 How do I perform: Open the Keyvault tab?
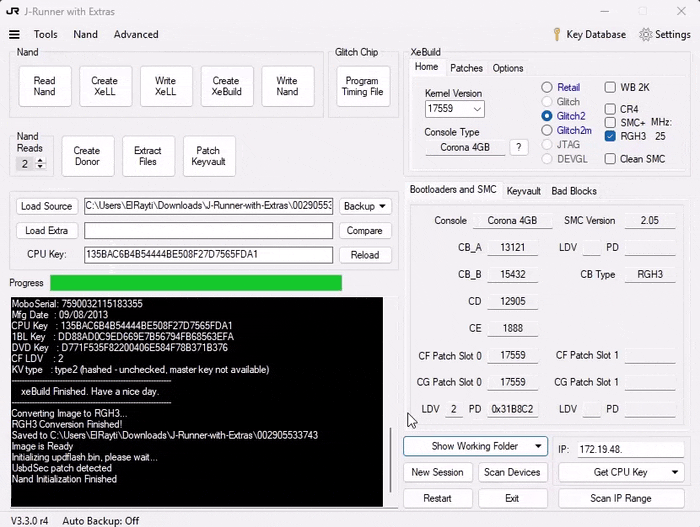tap(524, 191)
